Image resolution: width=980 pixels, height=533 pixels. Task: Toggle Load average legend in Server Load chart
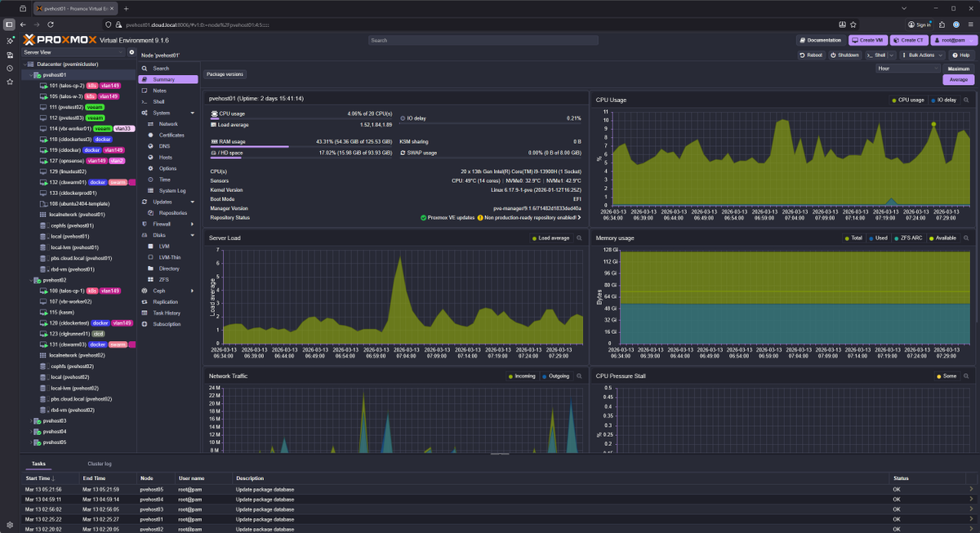pos(550,238)
